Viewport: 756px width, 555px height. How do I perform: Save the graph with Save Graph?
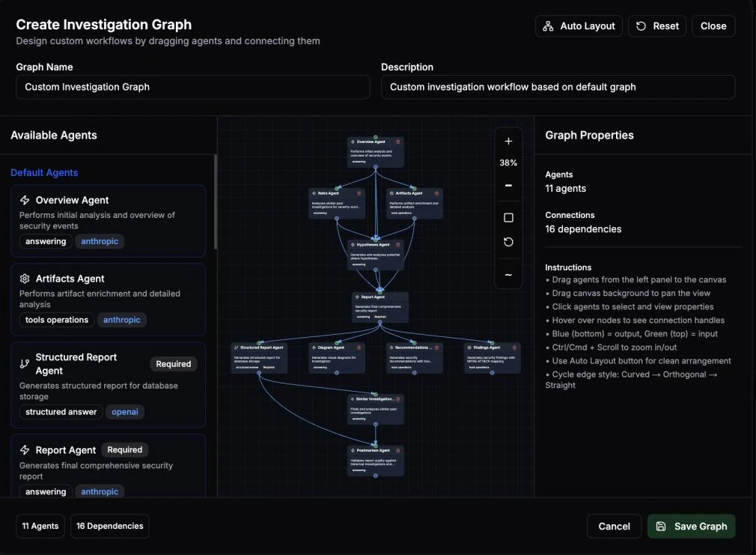tap(692, 526)
